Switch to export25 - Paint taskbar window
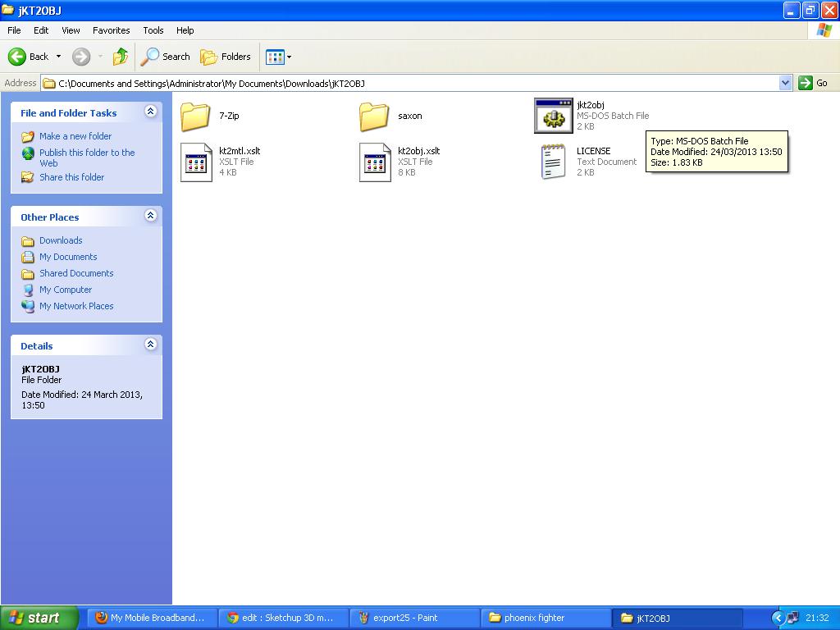This screenshot has width=840, height=630. click(x=415, y=618)
